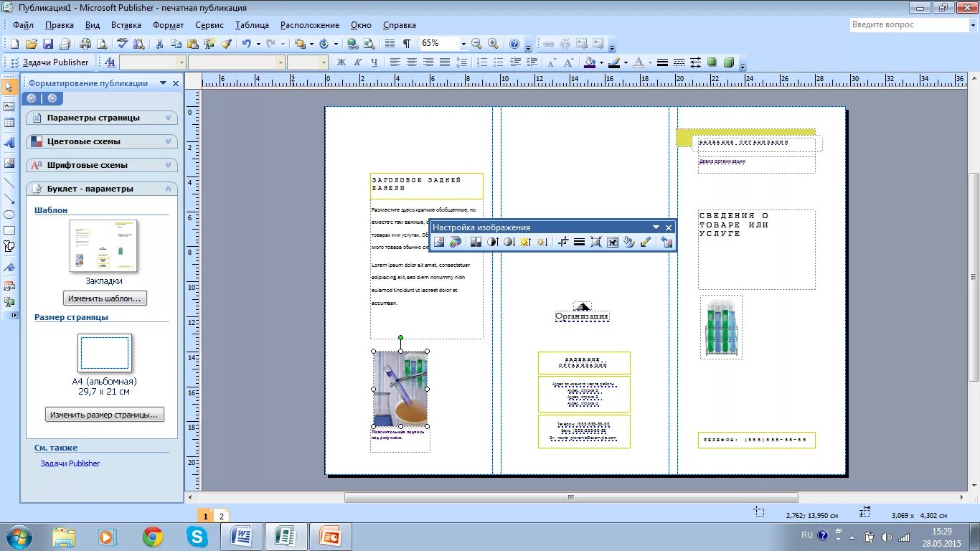Select the Line drawing tool
Viewport: 980px width, 551px height.
(x=9, y=183)
